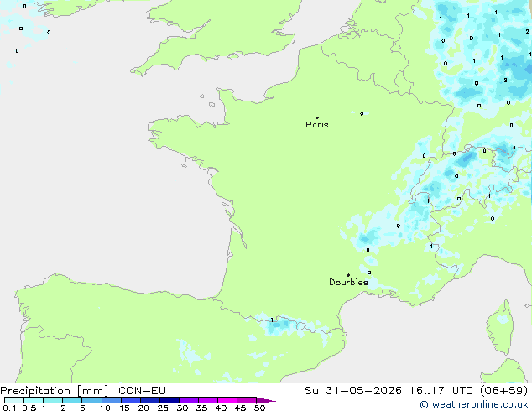The image size is (532, 411).
Task: Click the legend label '0.1'
Action: tap(9, 408)
